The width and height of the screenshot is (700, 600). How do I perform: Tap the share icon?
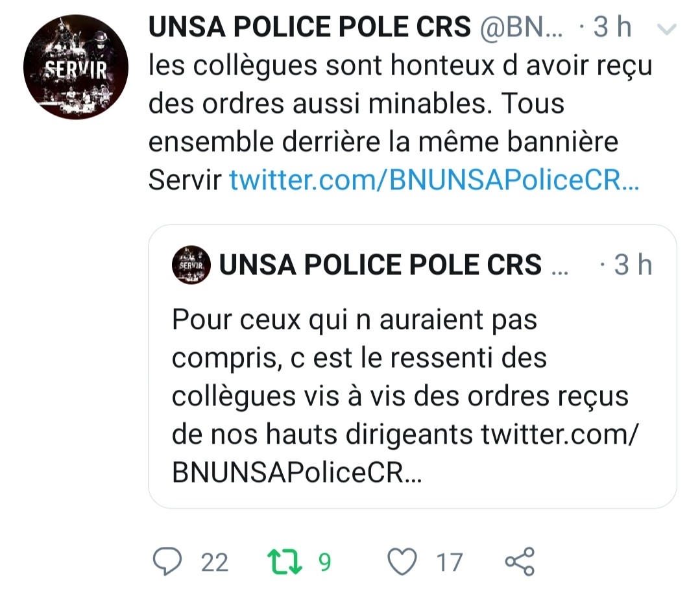pos(520,561)
